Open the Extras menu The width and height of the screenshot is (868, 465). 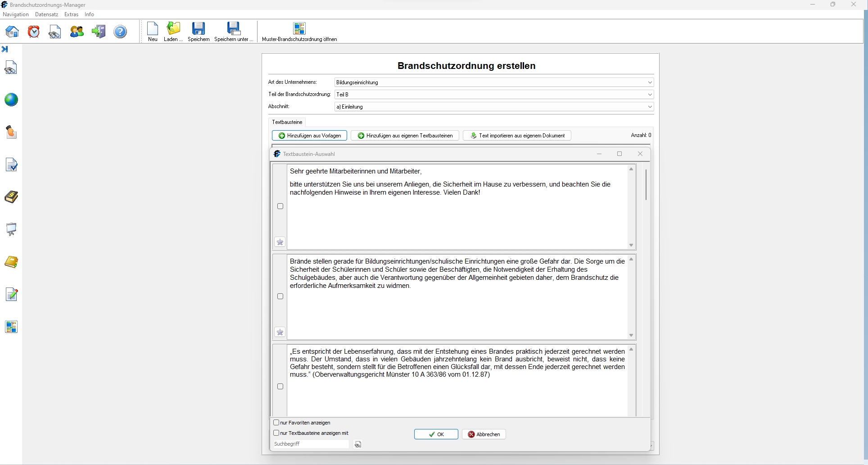71,14
